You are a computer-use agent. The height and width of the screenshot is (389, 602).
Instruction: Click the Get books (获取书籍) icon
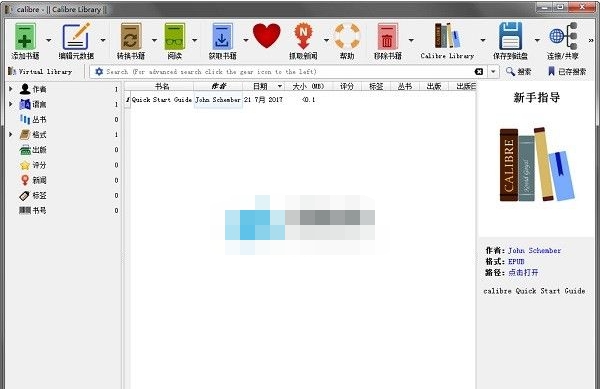(222, 36)
